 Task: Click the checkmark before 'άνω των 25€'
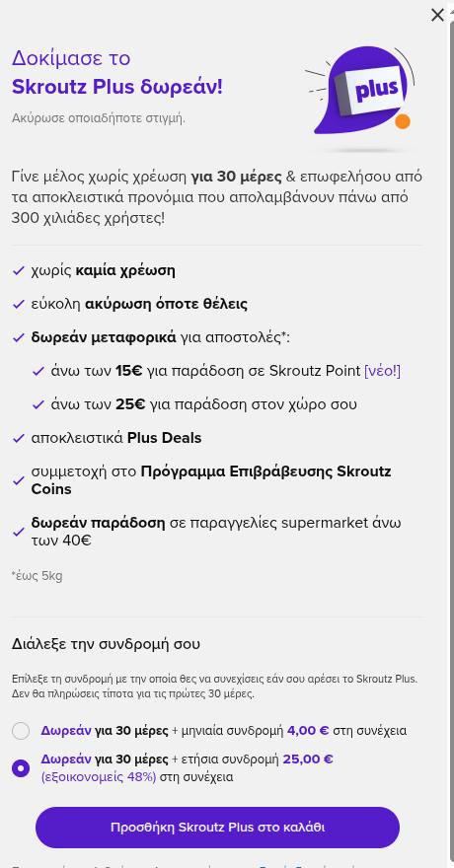(38, 404)
